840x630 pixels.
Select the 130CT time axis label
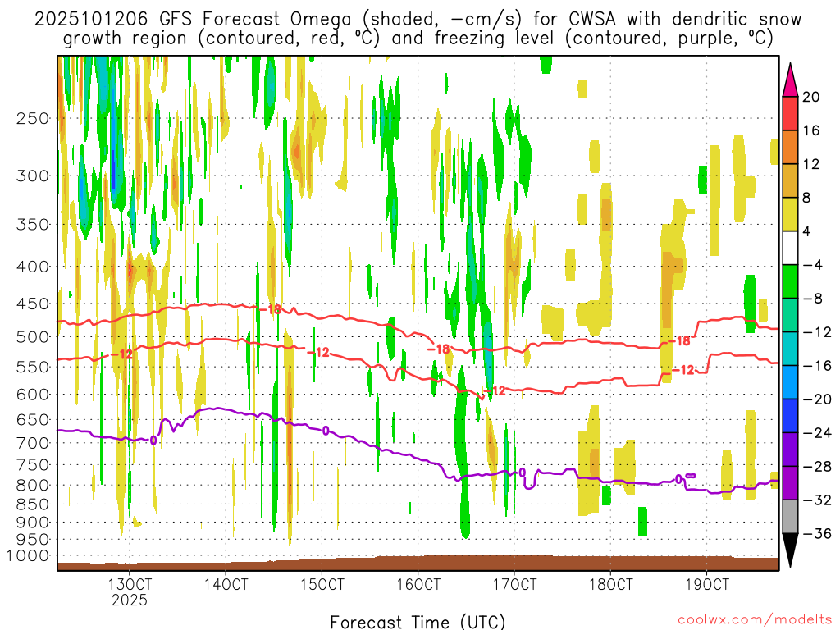pos(129,584)
